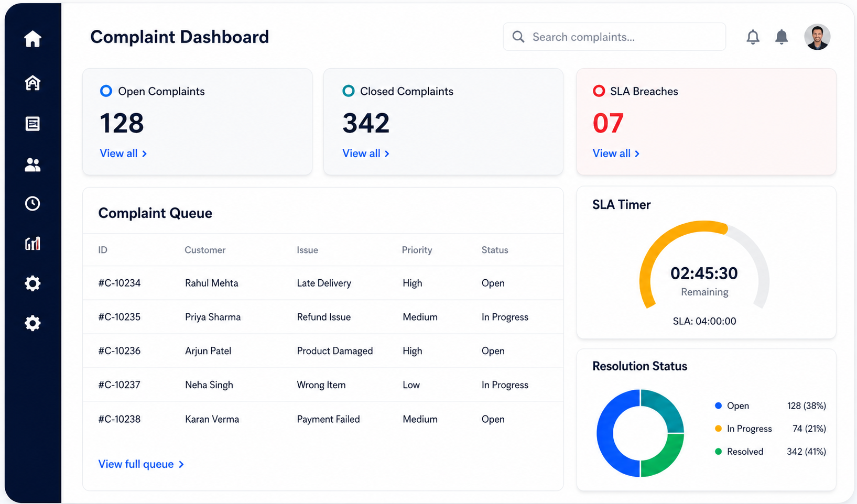Sort by the ID column header
The height and width of the screenshot is (504, 857).
103,250
